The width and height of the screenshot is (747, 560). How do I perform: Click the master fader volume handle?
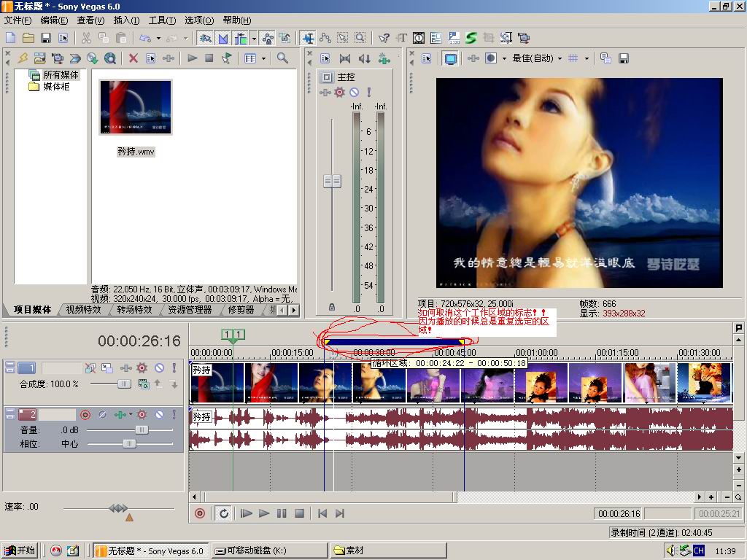coord(332,181)
